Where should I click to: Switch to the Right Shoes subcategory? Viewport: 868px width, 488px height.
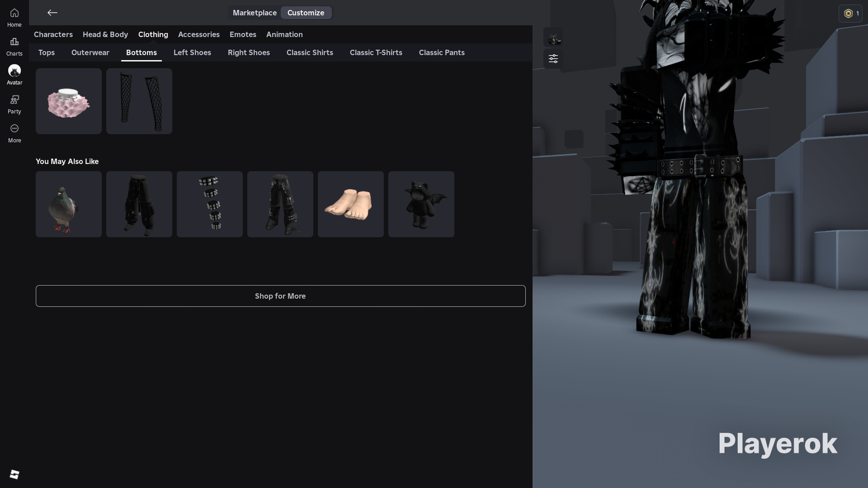coord(248,53)
